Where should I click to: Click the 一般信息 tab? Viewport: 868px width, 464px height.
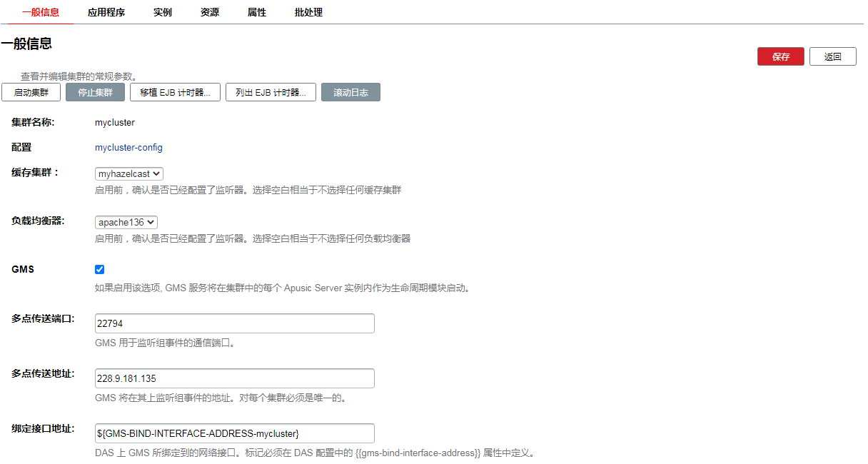[41, 12]
